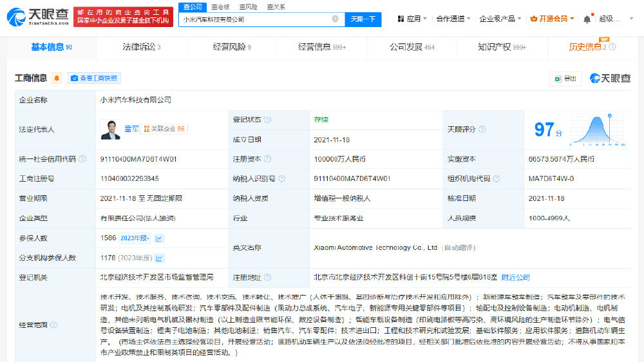Click legal representative's photo

click(110, 129)
